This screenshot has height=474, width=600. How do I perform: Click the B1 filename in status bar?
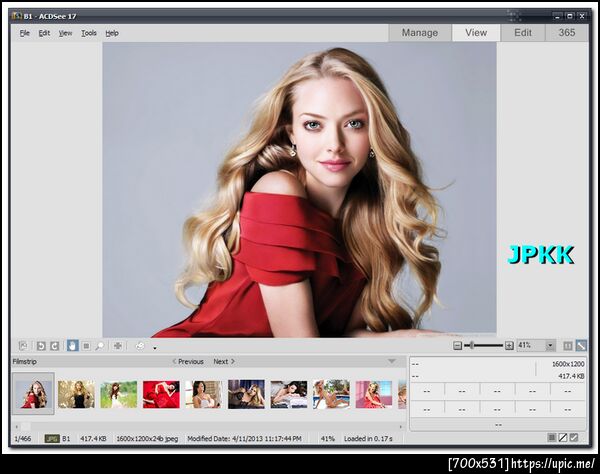[66, 438]
